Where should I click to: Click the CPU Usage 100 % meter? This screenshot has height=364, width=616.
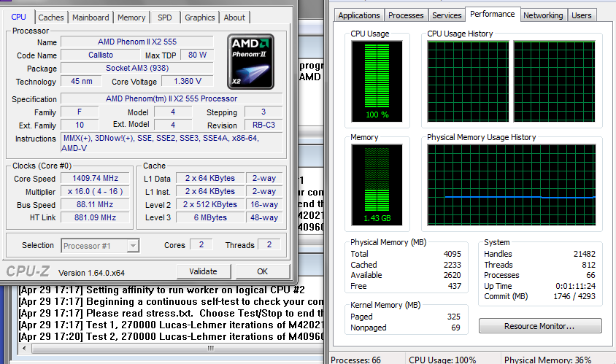(x=377, y=81)
